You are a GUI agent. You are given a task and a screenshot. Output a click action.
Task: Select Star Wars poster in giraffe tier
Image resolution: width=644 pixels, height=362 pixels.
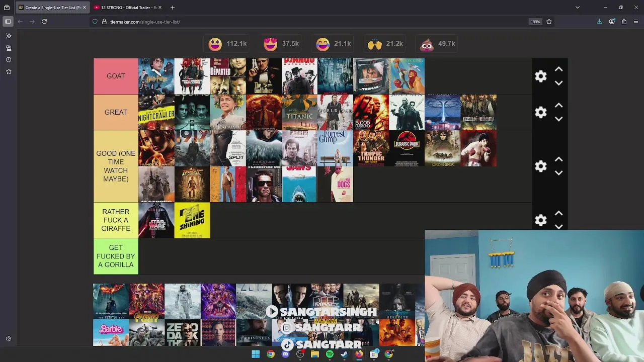[x=156, y=220]
